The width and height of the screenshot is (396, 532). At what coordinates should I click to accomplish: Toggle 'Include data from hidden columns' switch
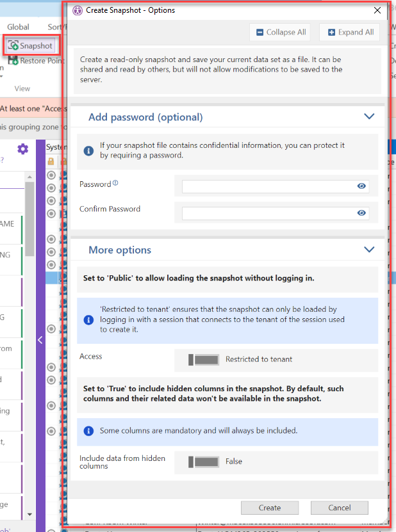pos(204,462)
